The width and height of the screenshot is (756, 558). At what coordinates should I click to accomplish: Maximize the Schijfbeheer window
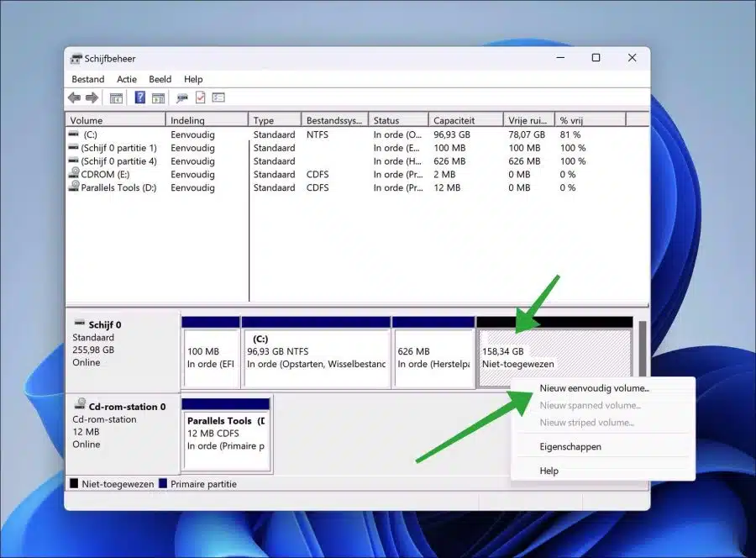(x=596, y=58)
